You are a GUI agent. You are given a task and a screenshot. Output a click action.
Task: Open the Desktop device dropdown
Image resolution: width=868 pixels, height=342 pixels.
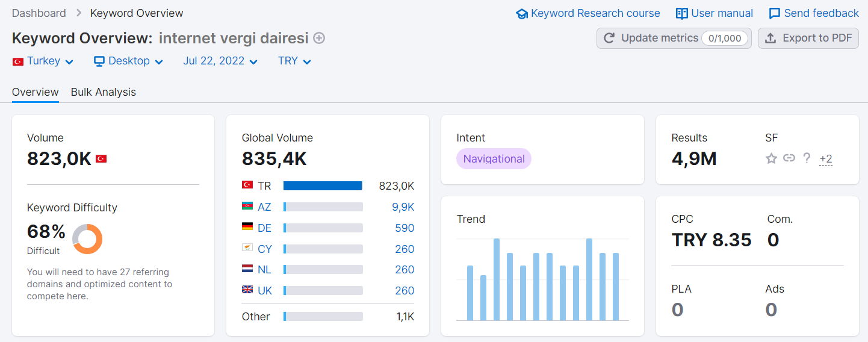tap(129, 61)
